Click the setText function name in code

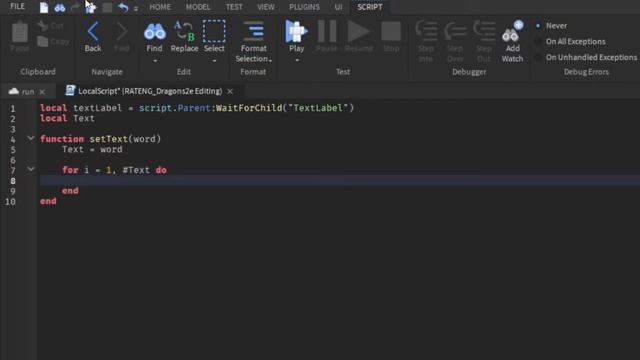[109, 139]
